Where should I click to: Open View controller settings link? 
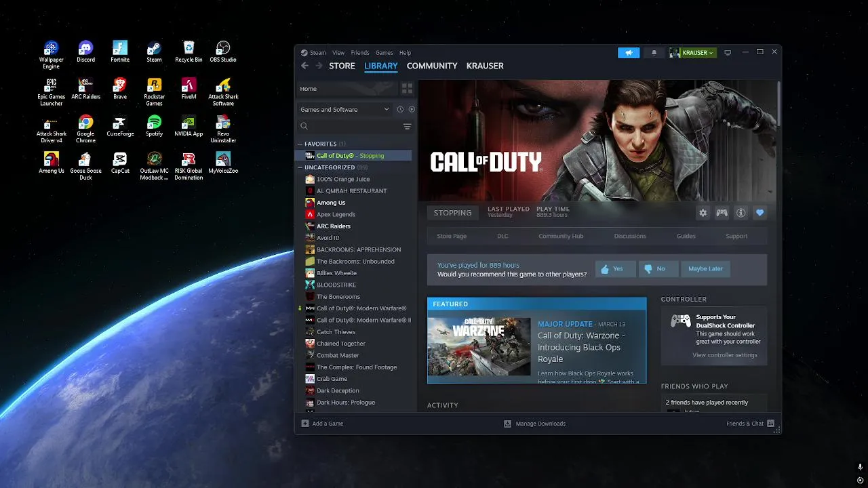coord(724,355)
